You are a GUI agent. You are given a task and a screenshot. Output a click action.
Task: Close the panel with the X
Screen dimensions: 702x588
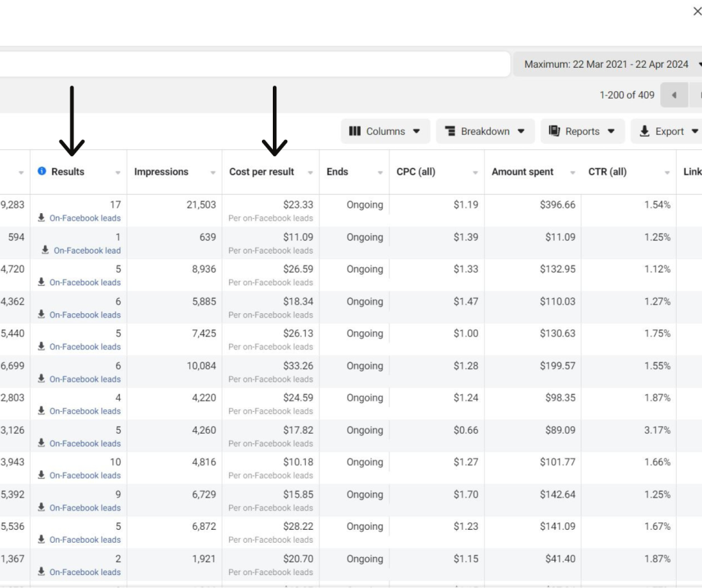[x=697, y=12]
